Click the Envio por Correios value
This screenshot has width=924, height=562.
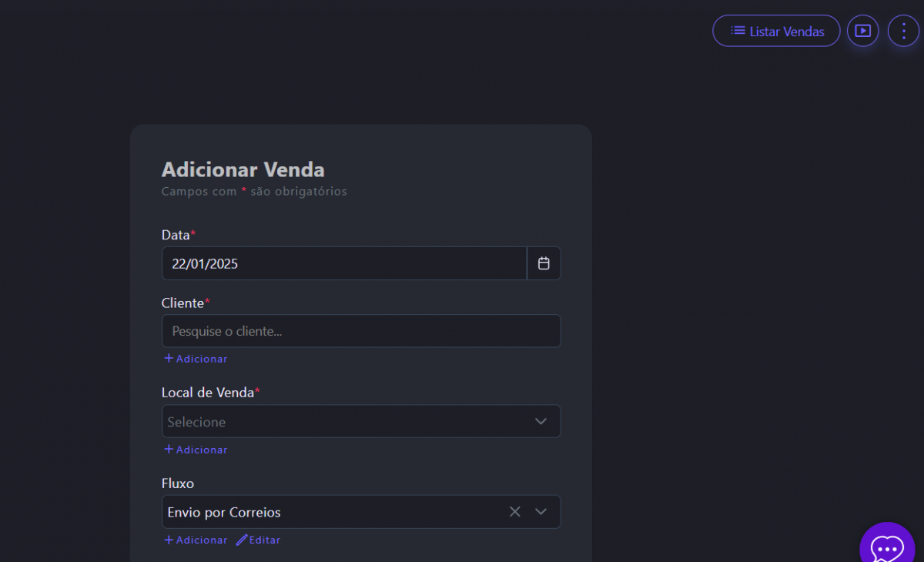[224, 512]
